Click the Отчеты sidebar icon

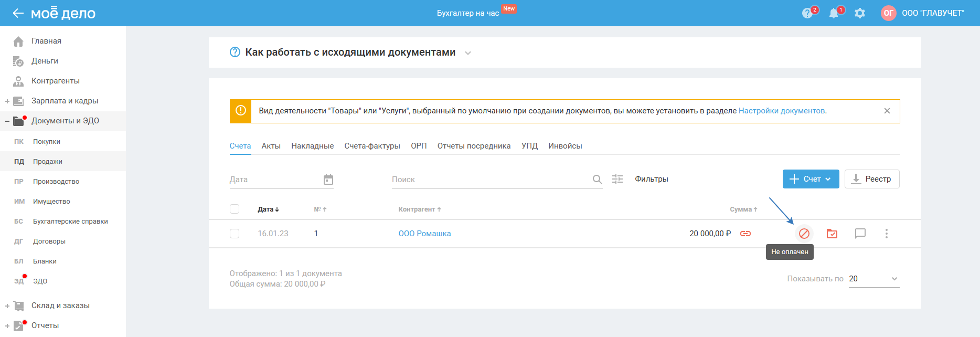tap(18, 325)
